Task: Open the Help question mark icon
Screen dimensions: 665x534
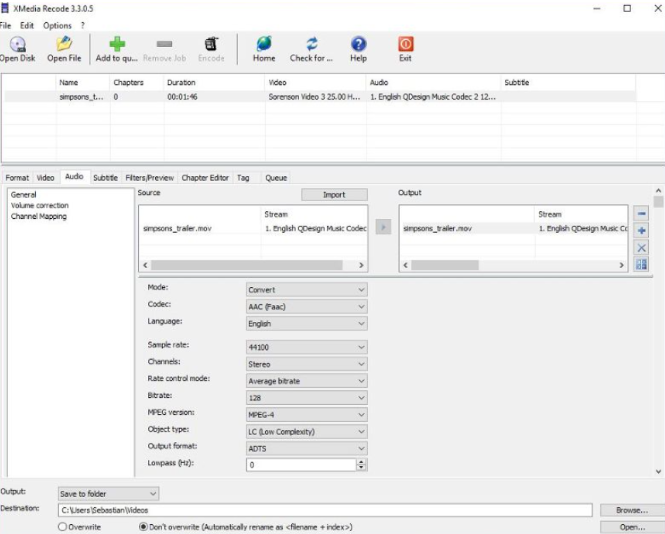Action: click(x=358, y=45)
